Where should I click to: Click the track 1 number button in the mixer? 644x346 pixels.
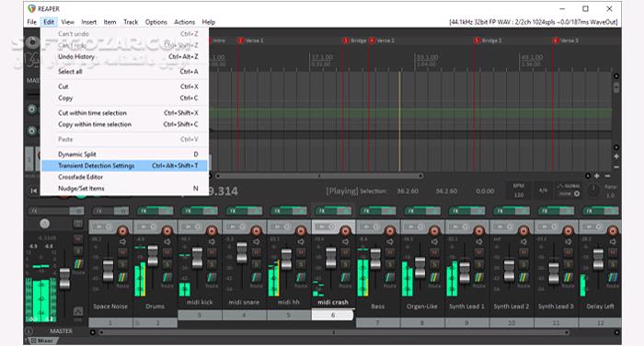tap(110, 323)
